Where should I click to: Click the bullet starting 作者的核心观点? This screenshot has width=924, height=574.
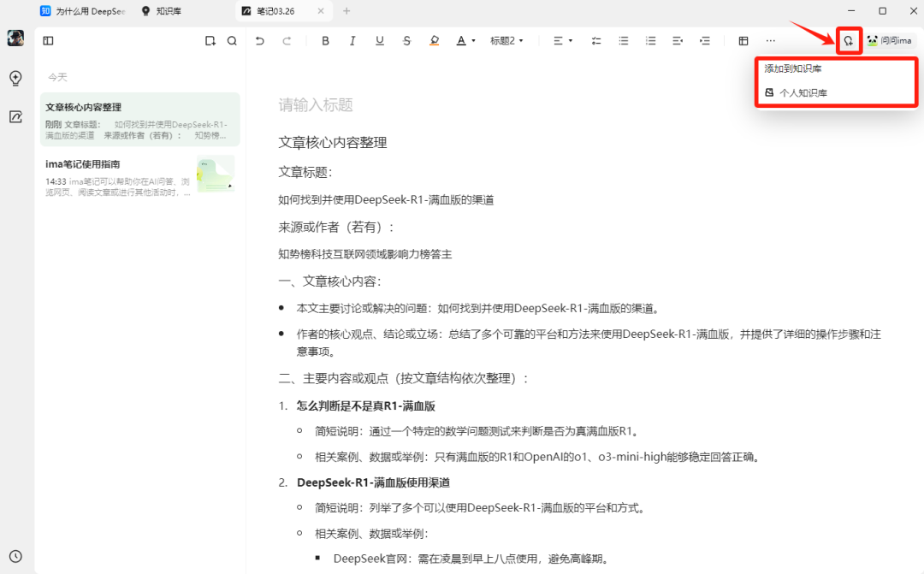click(x=589, y=343)
